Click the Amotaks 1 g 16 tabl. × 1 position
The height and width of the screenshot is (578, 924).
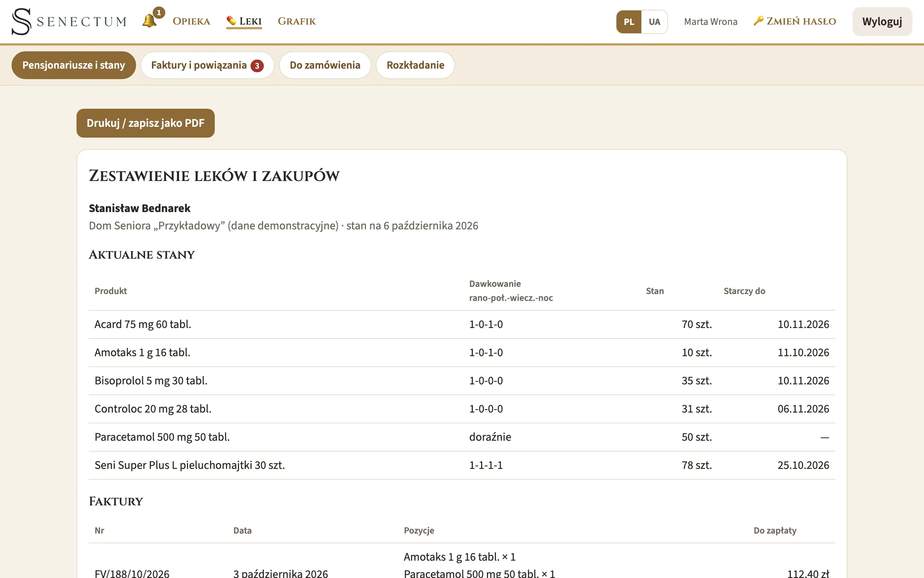[460, 557]
